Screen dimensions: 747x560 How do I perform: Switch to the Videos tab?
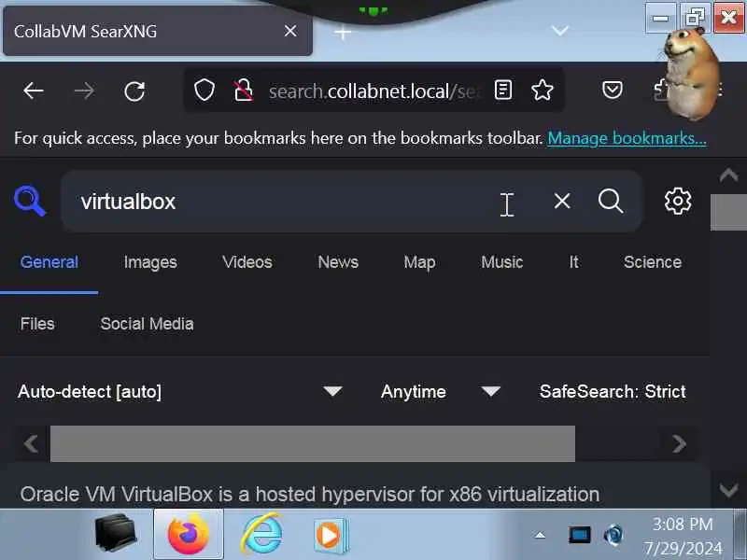click(247, 262)
